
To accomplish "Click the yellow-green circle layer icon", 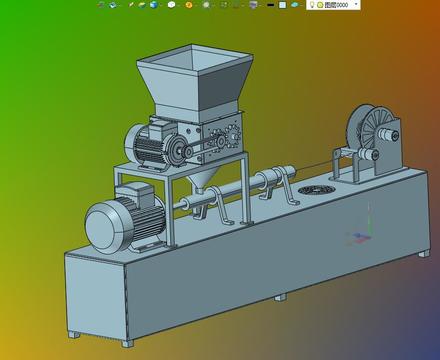I will point(320,5).
